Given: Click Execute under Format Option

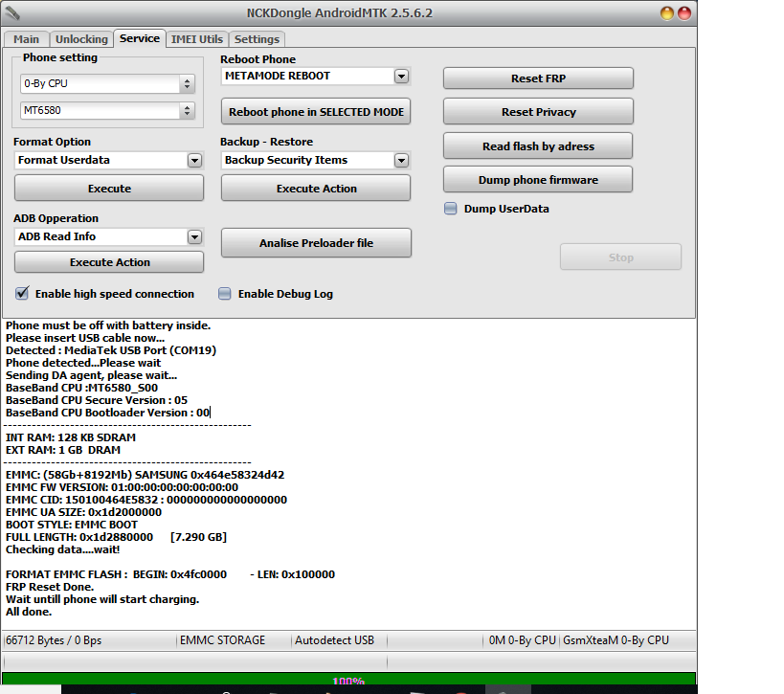Looking at the screenshot, I should pos(109,189).
